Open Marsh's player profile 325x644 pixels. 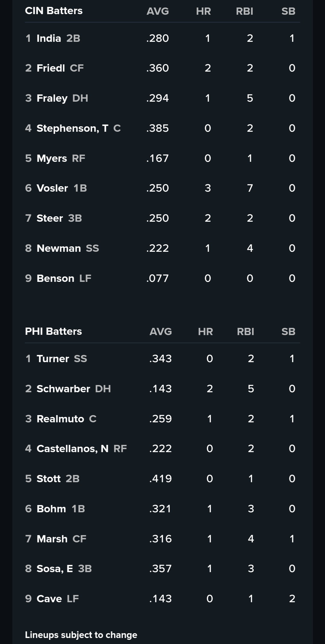[x=52, y=539]
